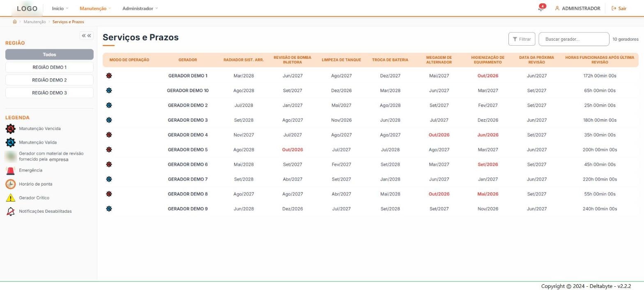
Task: Click GERADOR DEMO 5 operation mode icon
Action: pyautogui.click(x=109, y=150)
